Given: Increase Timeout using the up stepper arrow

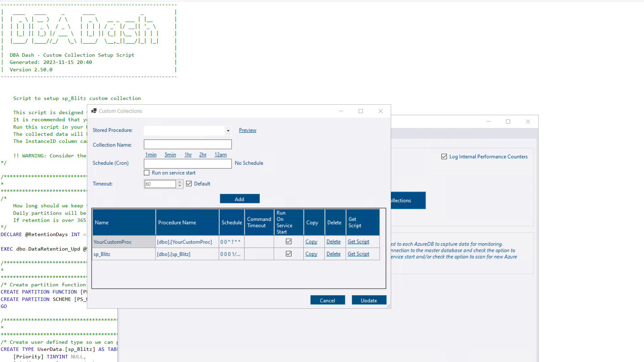Looking at the screenshot, I should 180,182.
